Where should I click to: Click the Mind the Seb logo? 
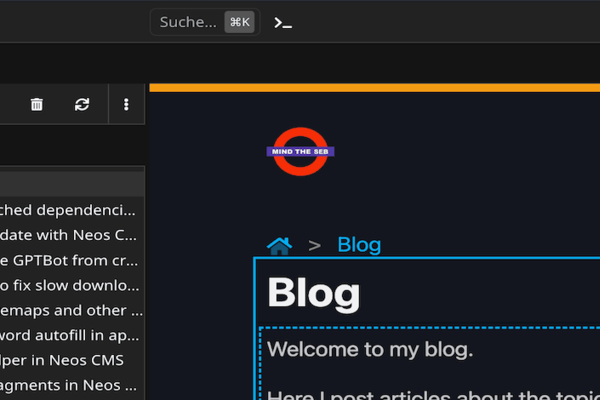click(300, 152)
